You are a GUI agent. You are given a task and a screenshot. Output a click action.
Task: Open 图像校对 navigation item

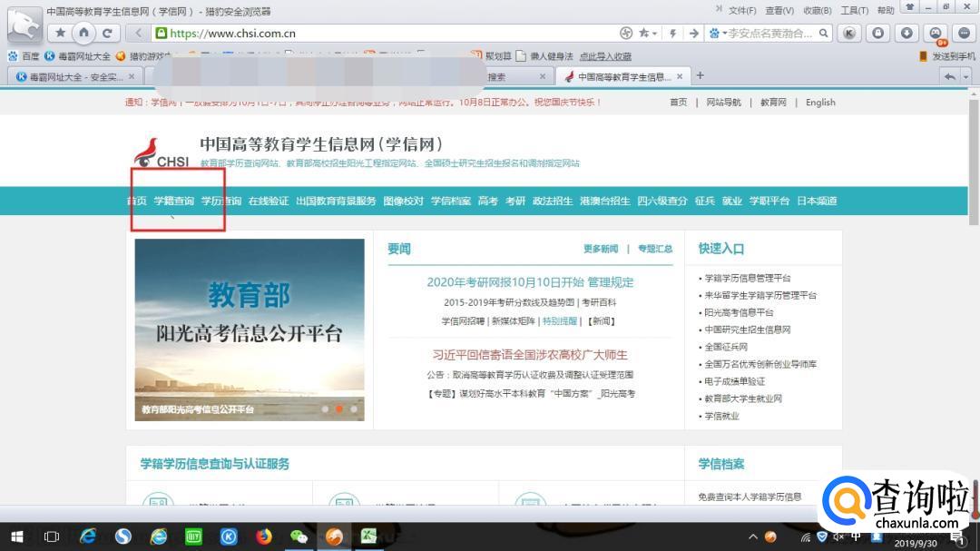pyautogui.click(x=403, y=201)
